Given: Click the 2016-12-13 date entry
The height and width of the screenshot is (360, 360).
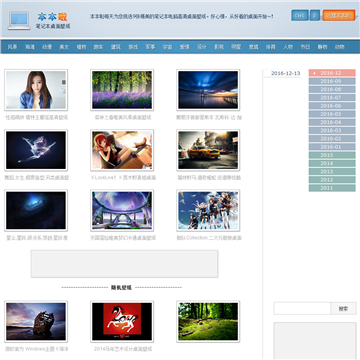Looking at the screenshot, I should point(285,73).
